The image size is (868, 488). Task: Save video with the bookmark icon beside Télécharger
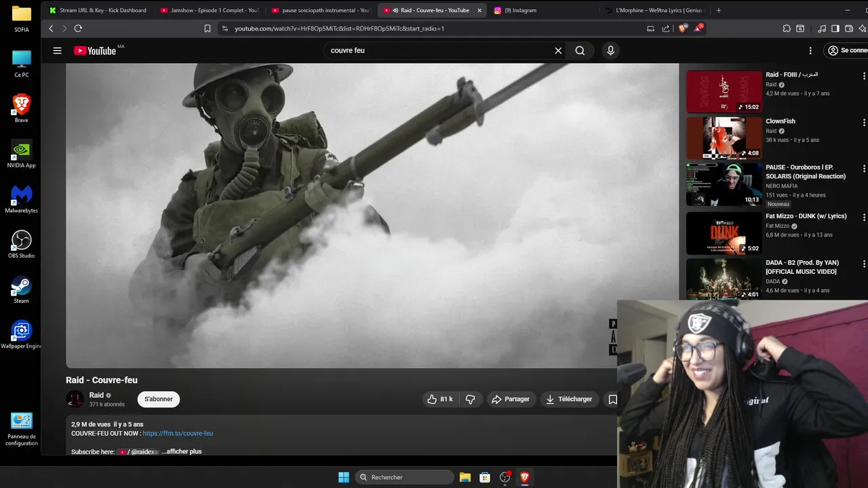[612, 399]
